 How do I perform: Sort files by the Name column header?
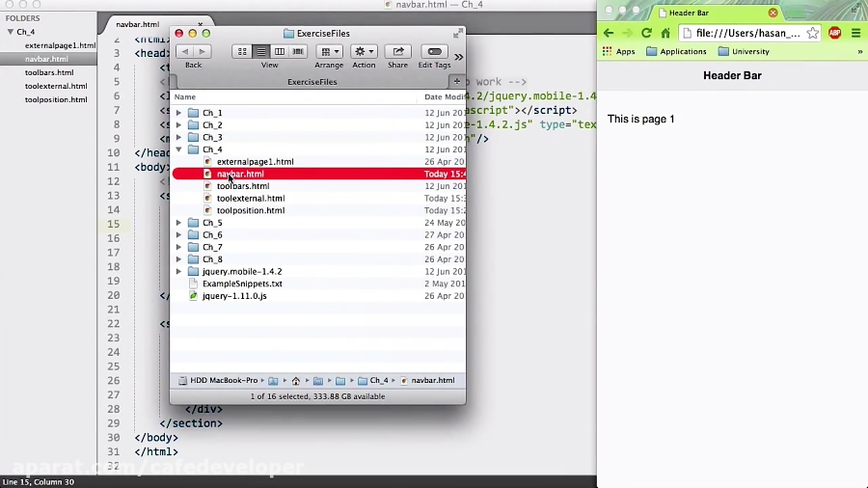tap(185, 96)
